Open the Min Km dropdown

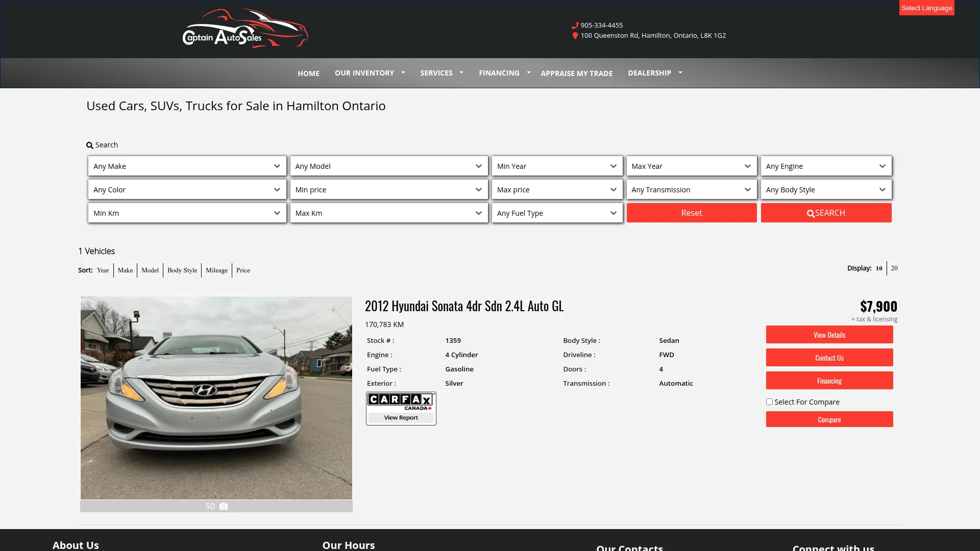[187, 213]
